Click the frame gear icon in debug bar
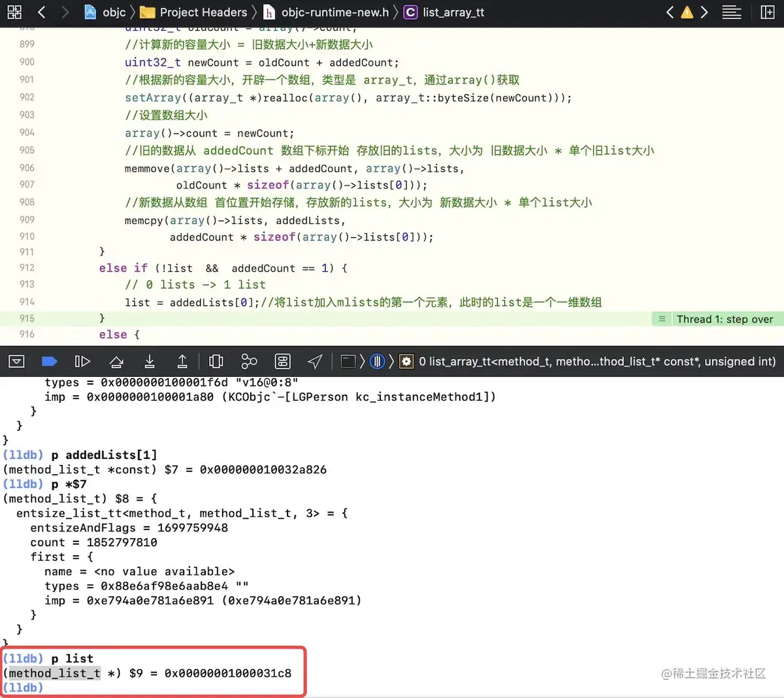784x698 pixels. point(406,361)
